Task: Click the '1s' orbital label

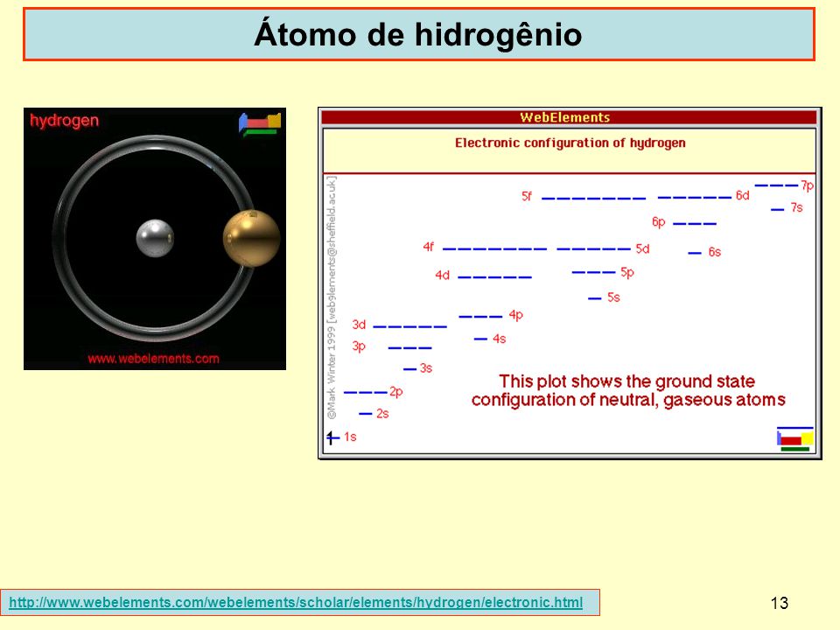Action: 350,437
